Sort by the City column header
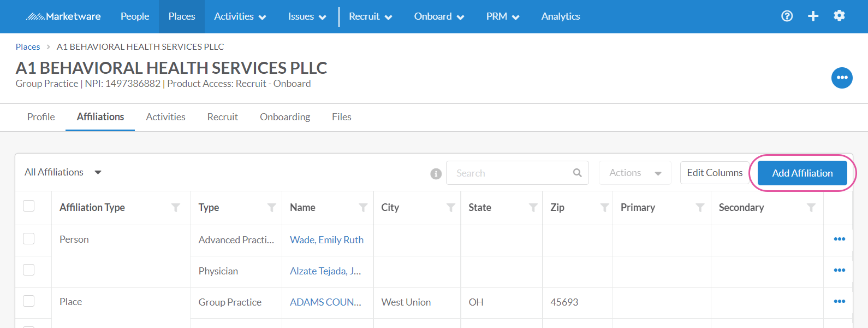The height and width of the screenshot is (328, 868). [x=390, y=208]
